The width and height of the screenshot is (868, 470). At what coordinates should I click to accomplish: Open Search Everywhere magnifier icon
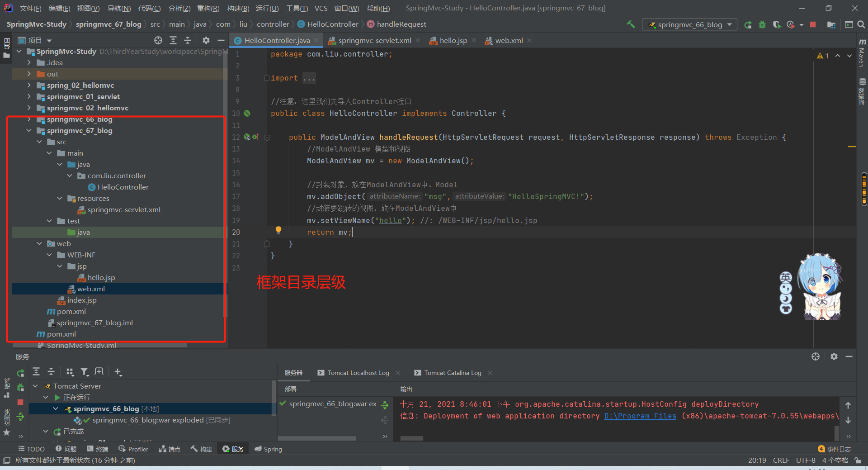[x=861, y=24]
